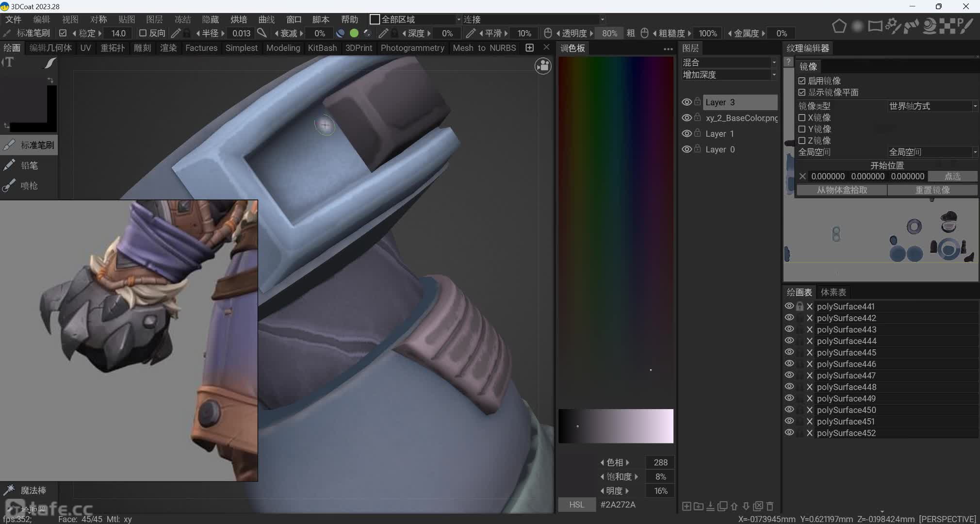980x524 pixels.
Task: Click the curve stroke icon beside the T tool
Action: [49, 63]
